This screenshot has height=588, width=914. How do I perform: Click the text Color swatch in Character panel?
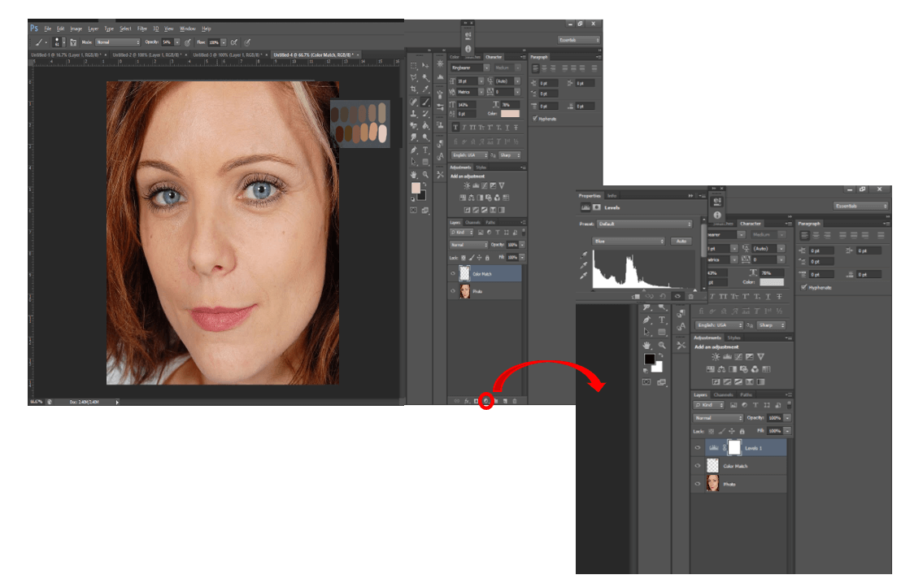tap(511, 113)
